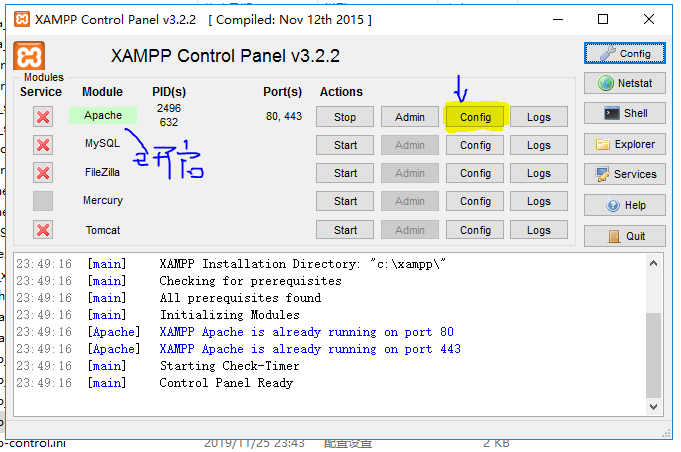
Task: Start the Mercury module
Action: (x=345, y=201)
